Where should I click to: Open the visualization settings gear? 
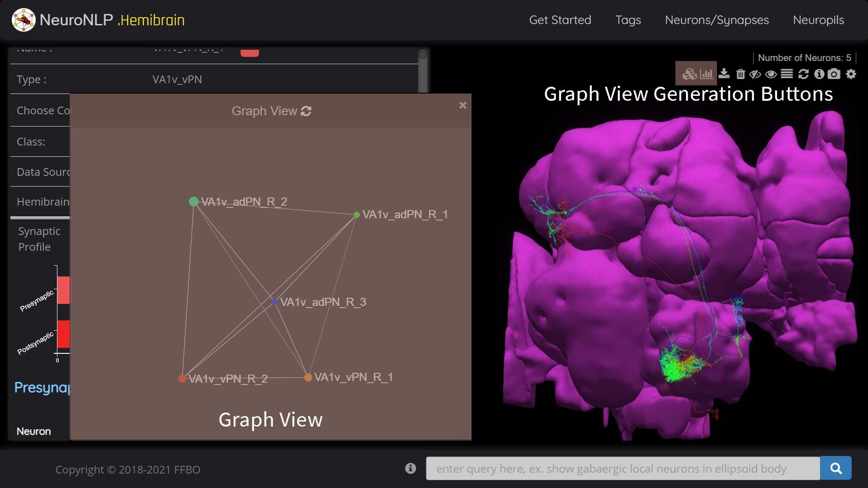coord(851,74)
